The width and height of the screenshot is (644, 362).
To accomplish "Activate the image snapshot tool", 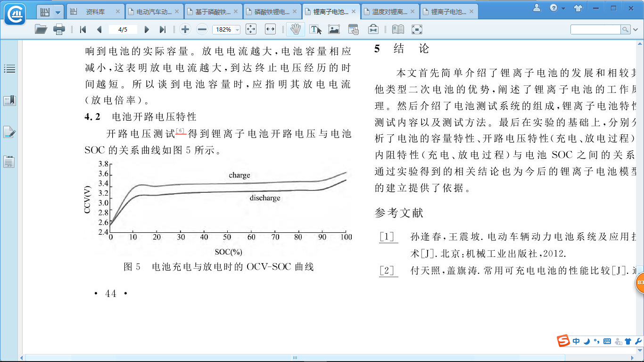I will 334,29.
